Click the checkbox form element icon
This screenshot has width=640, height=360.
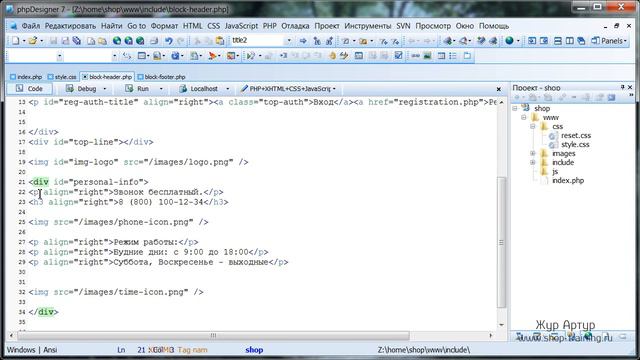[x=399, y=56]
